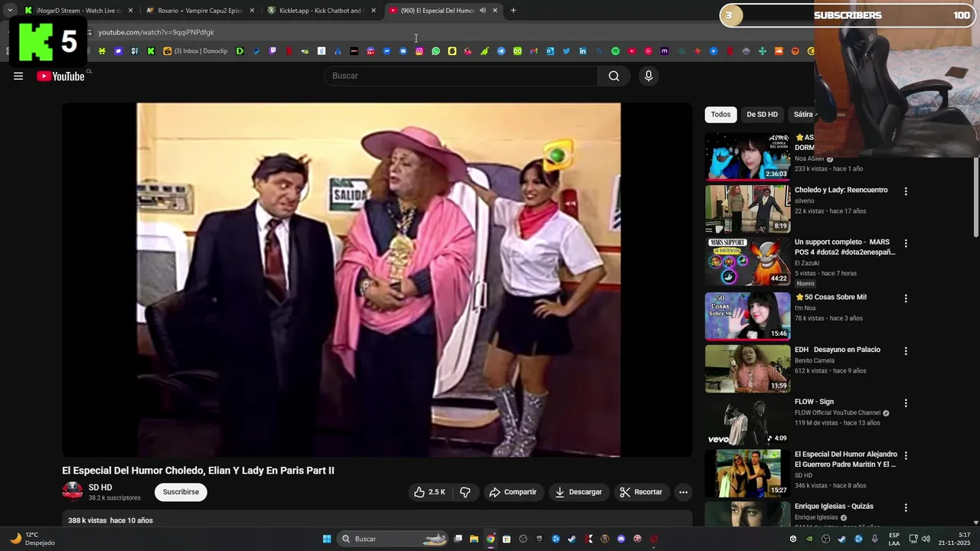Open the Windows Start menu

pos(327,539)
